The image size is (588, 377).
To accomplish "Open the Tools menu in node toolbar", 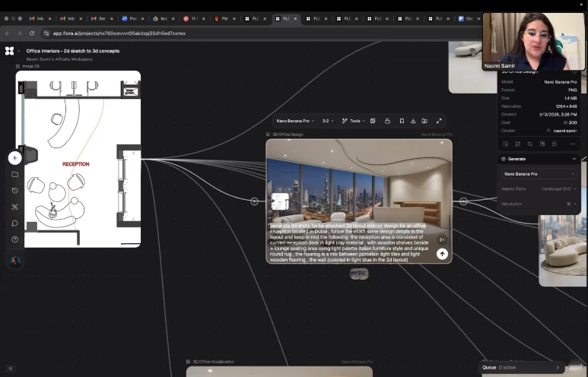I will tap(353, 121).
